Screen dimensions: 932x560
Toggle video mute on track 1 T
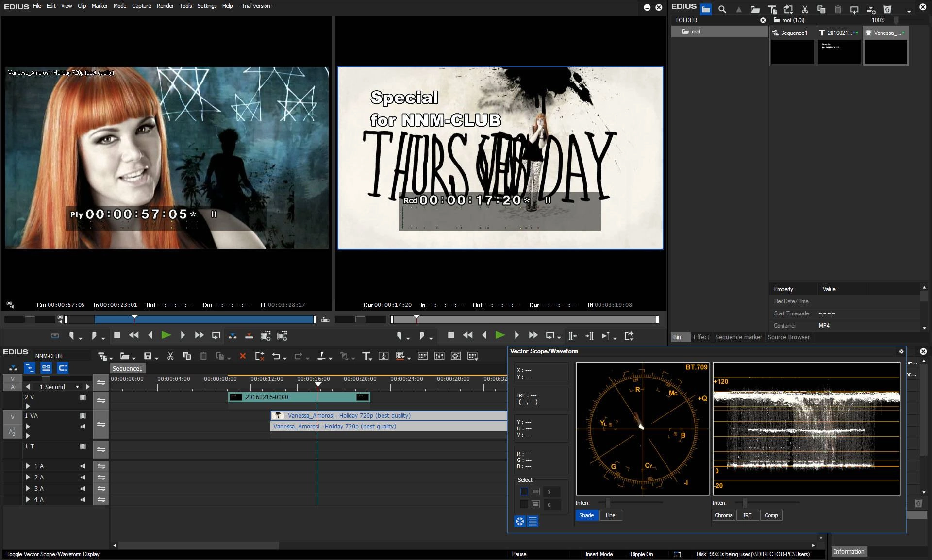(83, 446)
